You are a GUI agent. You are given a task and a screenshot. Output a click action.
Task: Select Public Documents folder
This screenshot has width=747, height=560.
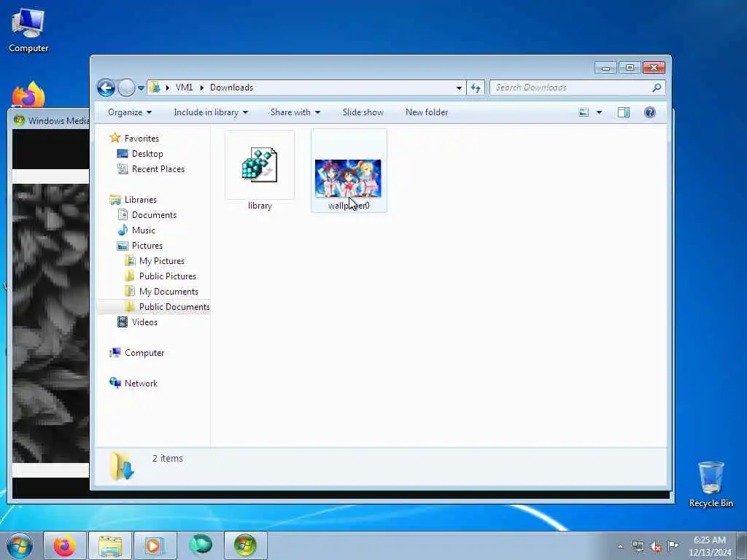(174, 307)
